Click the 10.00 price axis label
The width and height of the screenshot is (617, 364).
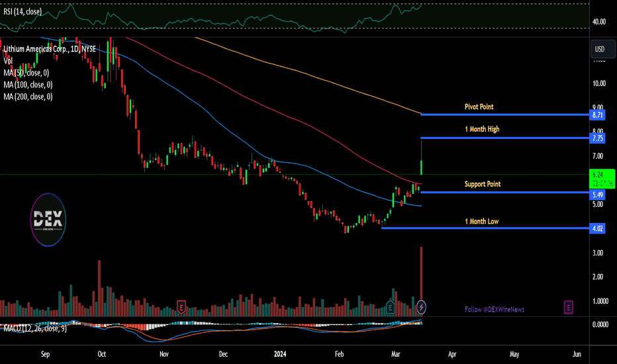(599, 83)
